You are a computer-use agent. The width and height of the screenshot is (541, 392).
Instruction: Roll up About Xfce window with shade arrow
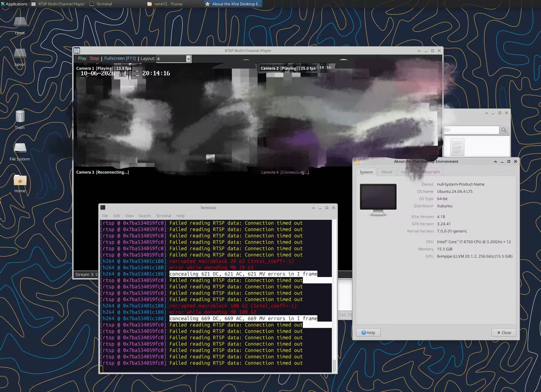pos(495,162)
